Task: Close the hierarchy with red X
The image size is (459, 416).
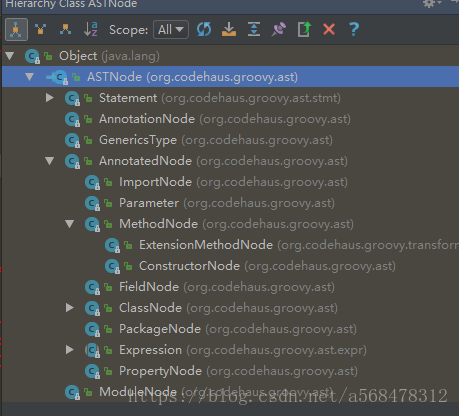Action: pyautogui.click(x=329, y=29)
